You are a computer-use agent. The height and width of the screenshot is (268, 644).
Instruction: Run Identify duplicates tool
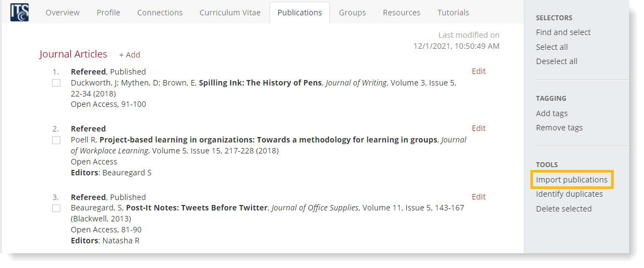(x=569, y=194)
